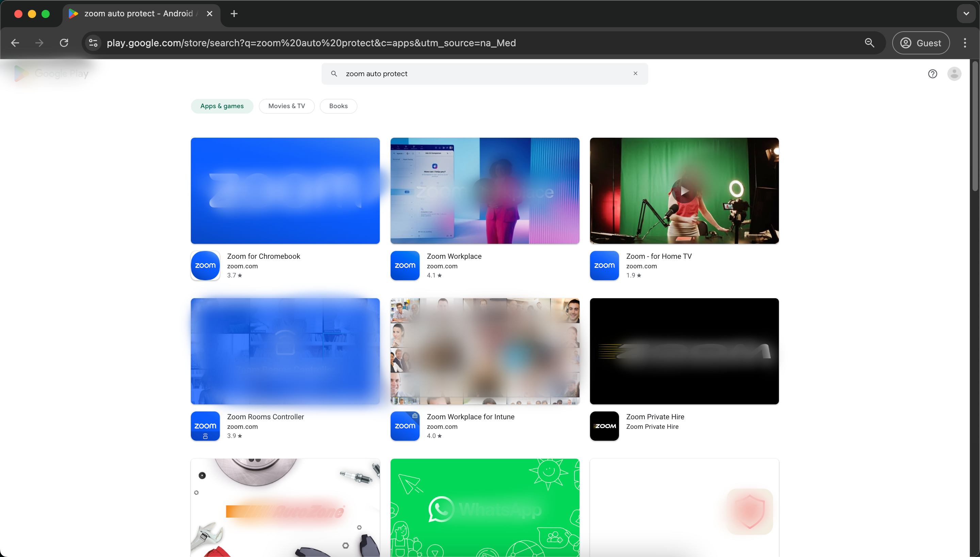
Task: Click the zoom magnifier icon in address bar
Action: [x=869, y=43]
